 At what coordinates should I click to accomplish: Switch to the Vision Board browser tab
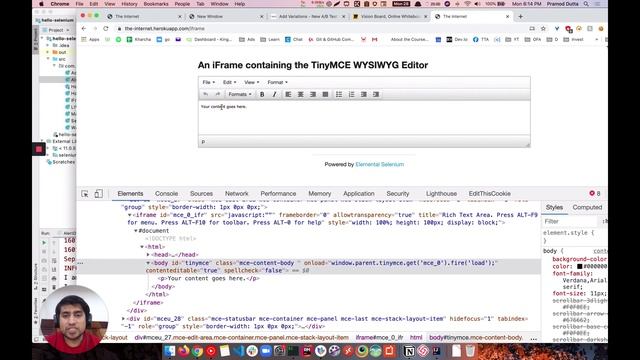[x=390, y=16]
